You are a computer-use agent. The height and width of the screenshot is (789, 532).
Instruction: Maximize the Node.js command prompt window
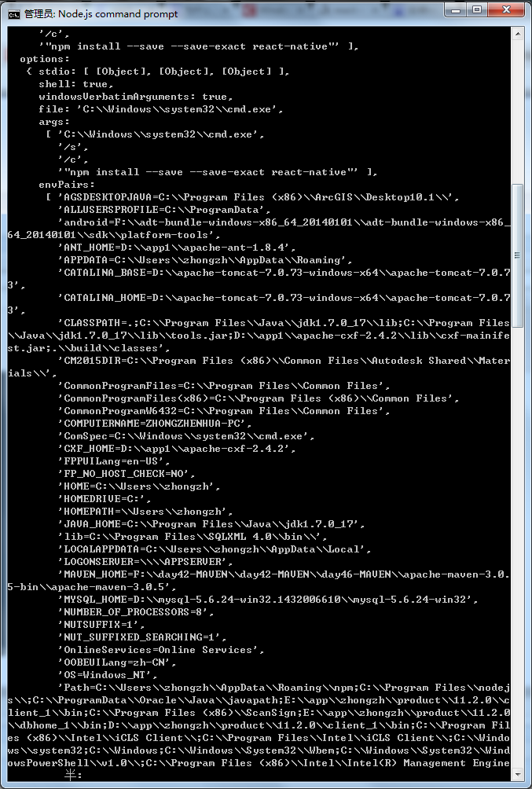point(477,9)
